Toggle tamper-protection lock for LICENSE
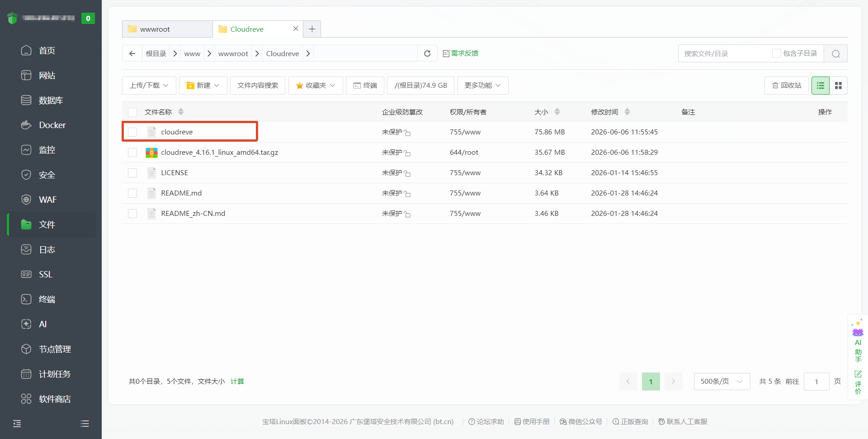Screen dimensions: 868x439 pos(407,173)
